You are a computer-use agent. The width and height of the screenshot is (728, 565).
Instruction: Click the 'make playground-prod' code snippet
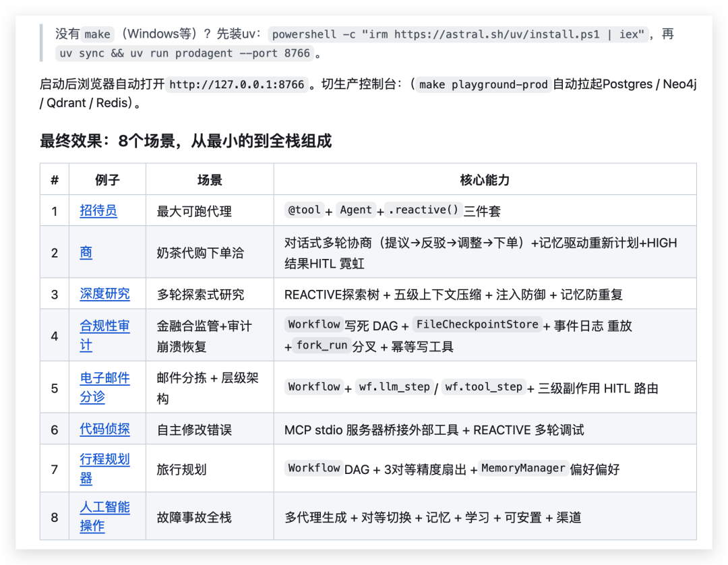click(x=483, y=84)
